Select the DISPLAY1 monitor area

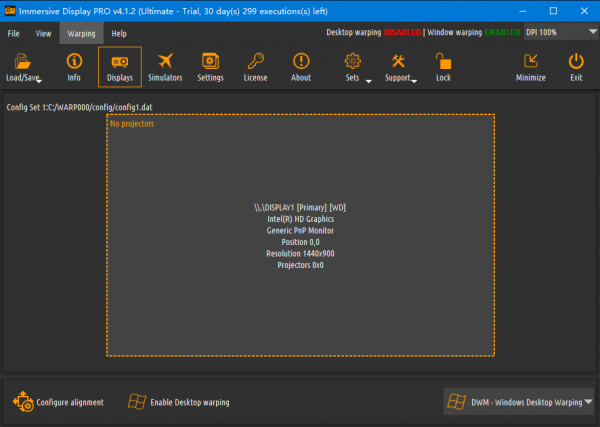(300, 235)
